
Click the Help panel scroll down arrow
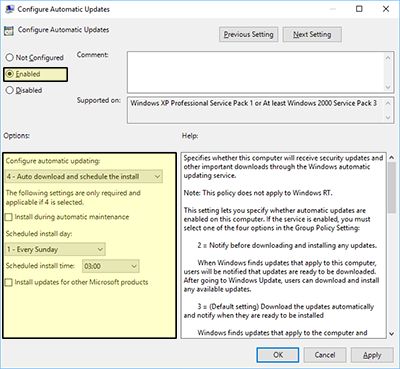coord(392,333)
